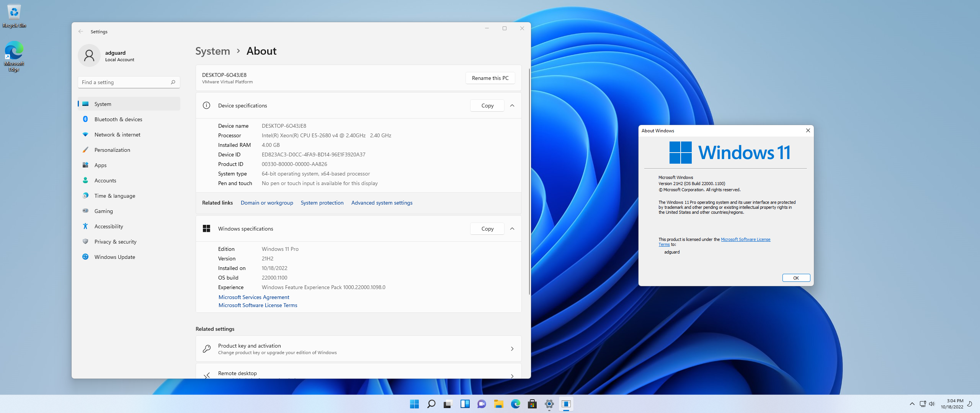980x413 pixels.
Task: Open Accessibility settings
Action: click(129, 226)
